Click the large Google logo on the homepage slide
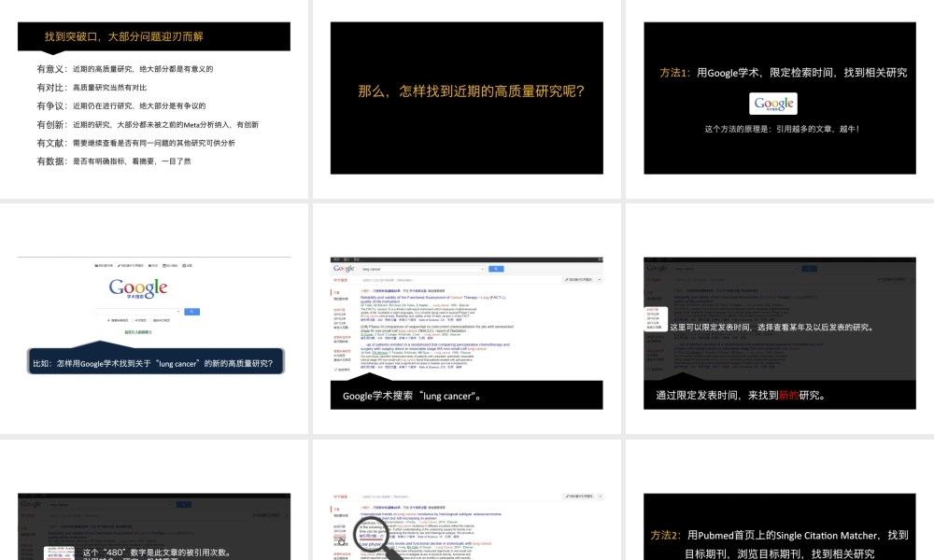The image size is (934, 560). [138, 288]
